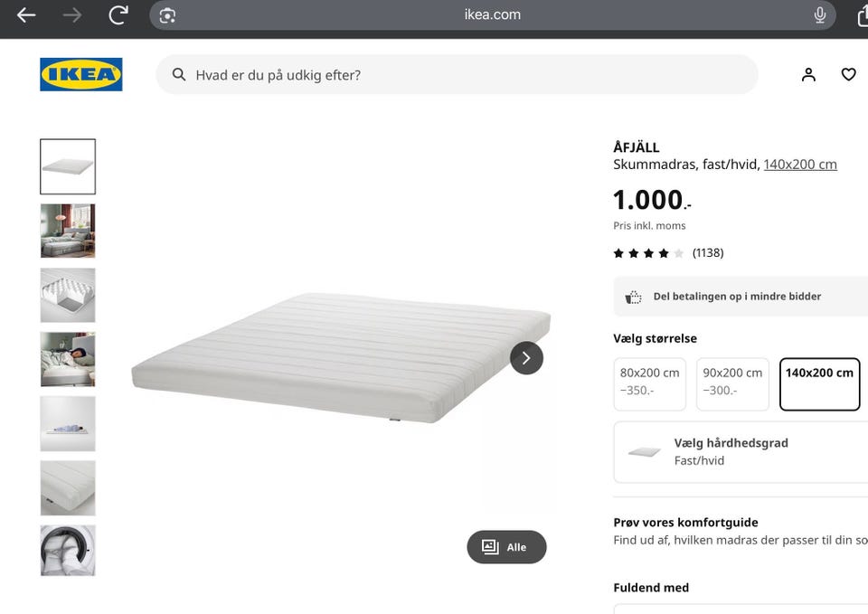This screenshot has width=868, height=614.
Task: Open the Alle images gallery button
Action: click(506, 547)
